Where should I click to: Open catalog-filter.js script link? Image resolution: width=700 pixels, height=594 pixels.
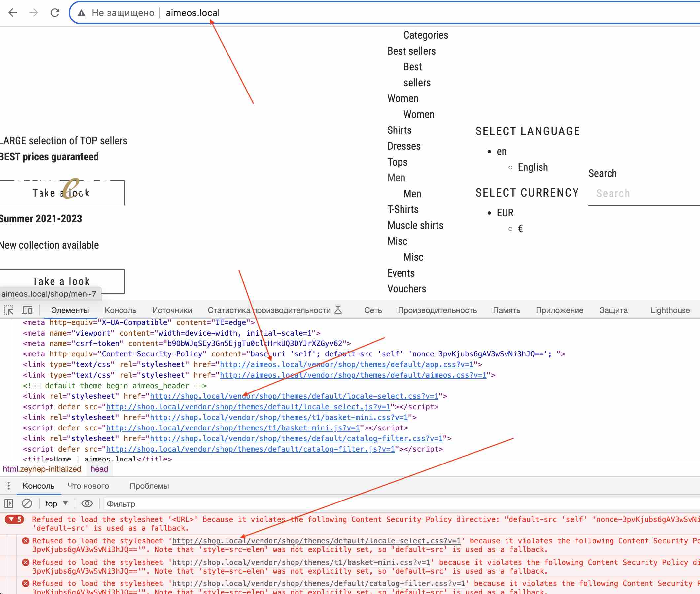point(250,449)
